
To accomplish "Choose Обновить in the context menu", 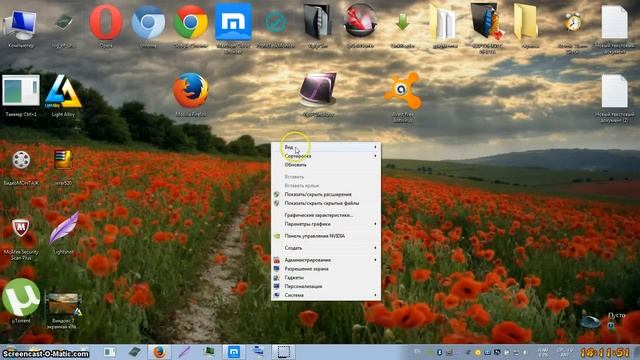I will [x=326, y=165].
